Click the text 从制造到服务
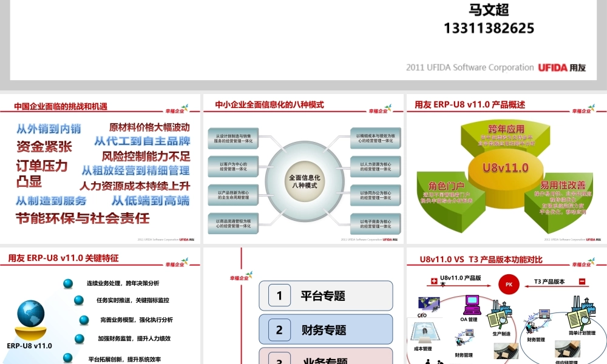The height and width of the screenshot is (364, 607). pos(51,201)
